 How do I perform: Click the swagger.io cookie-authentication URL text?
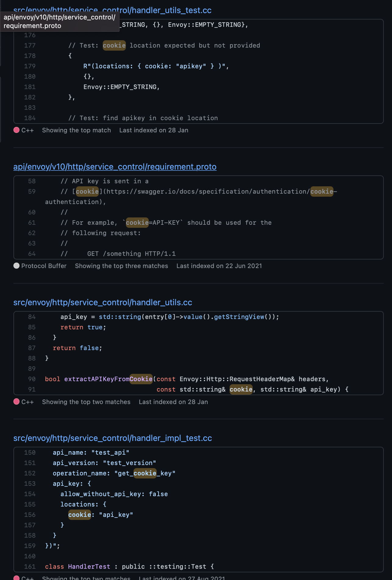[x=222, y=192]
